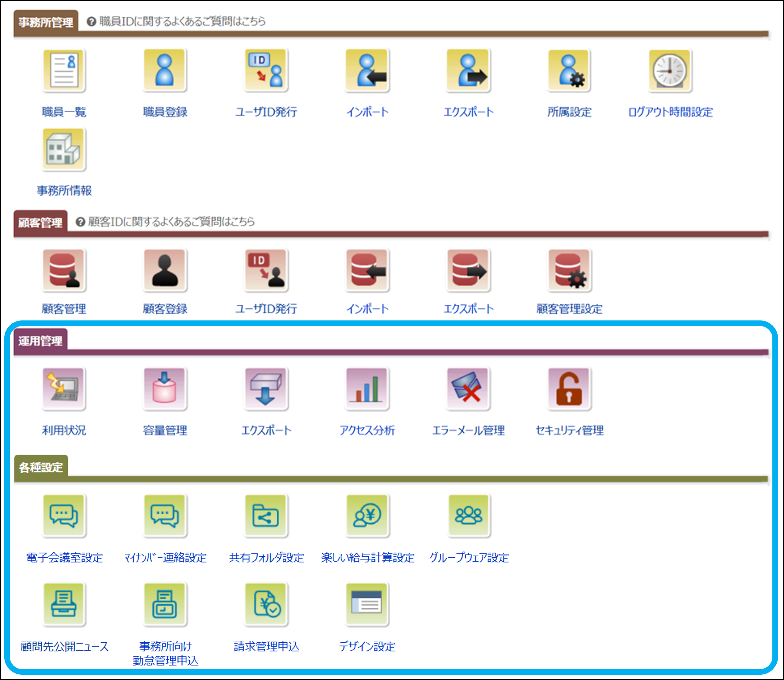Open the 職員ID FAQ link
Viewport: 784px width, 680px height.
(x=182, y=21)
